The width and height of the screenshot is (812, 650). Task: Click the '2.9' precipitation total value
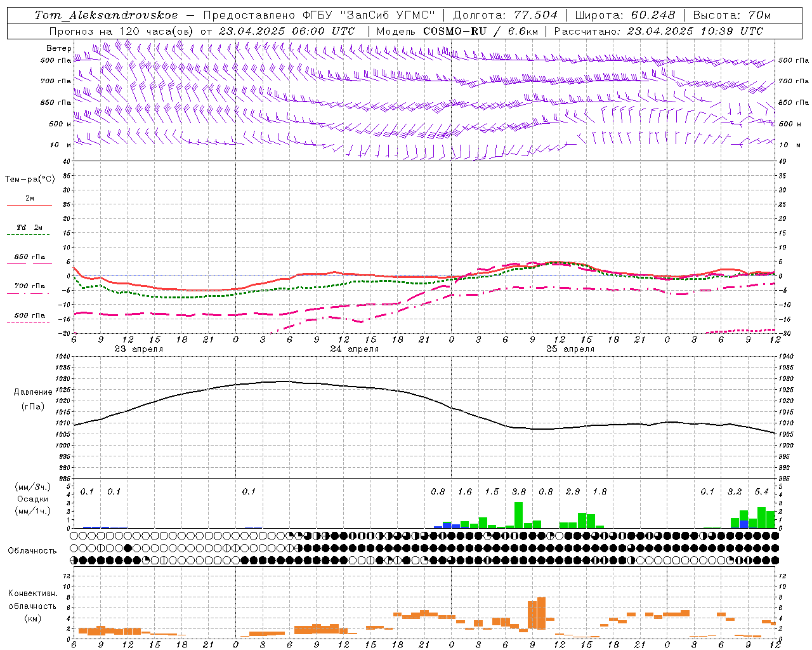(573, 491)
